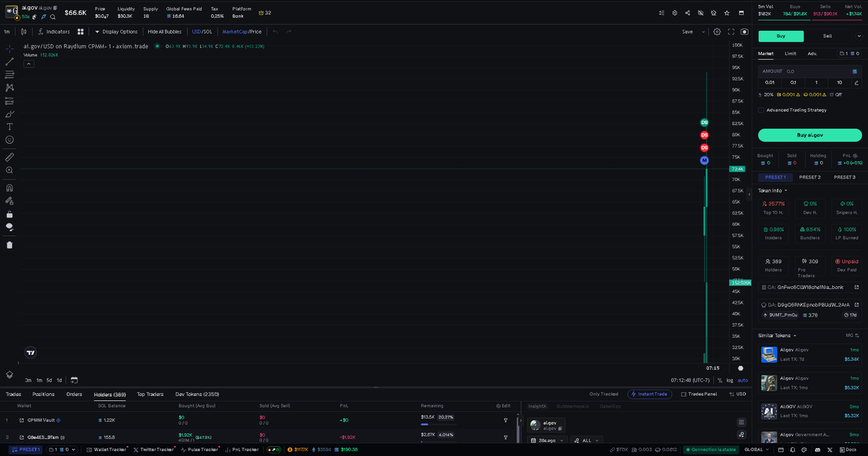
Task: Select the Buy toggle button
Action: coord(780,36)
